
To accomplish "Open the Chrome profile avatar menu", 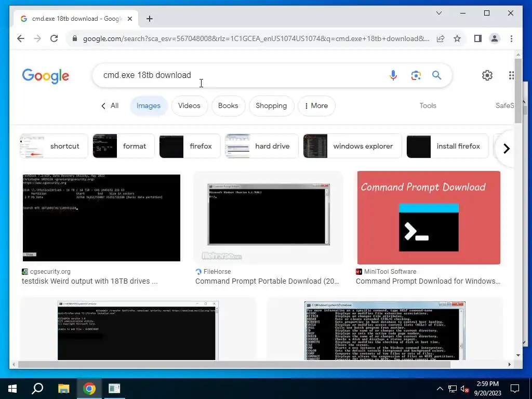I will coord(495,38).
